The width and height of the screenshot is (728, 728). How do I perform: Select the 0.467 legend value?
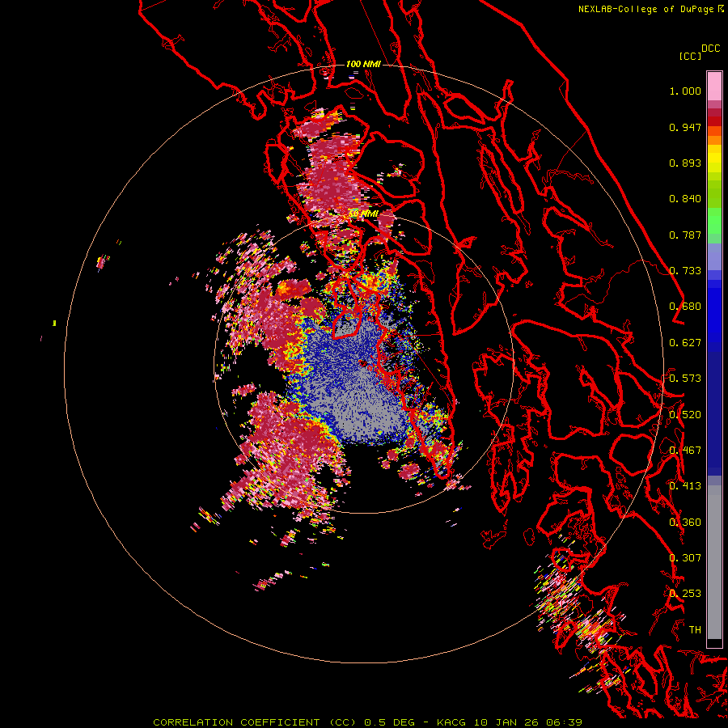point(685,451)
